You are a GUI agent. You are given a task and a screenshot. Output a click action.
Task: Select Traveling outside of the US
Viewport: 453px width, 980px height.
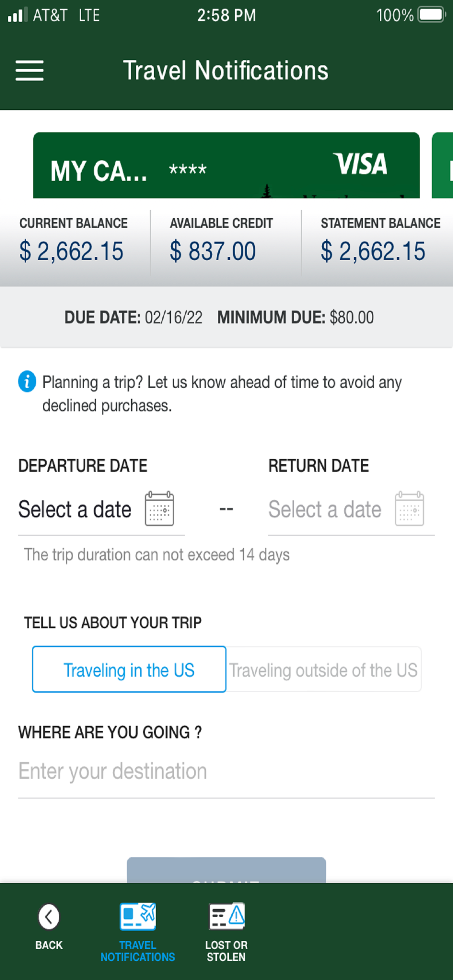(324, 670)
